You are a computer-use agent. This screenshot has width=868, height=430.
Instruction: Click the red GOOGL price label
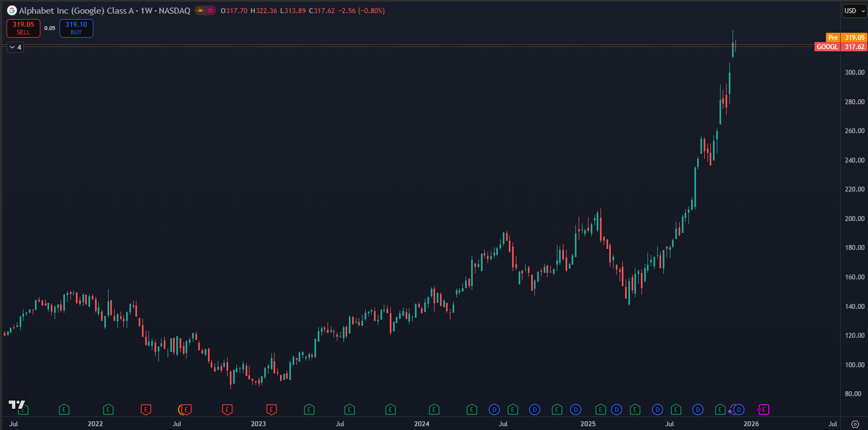pyautogui.click(x=827, y=47)
